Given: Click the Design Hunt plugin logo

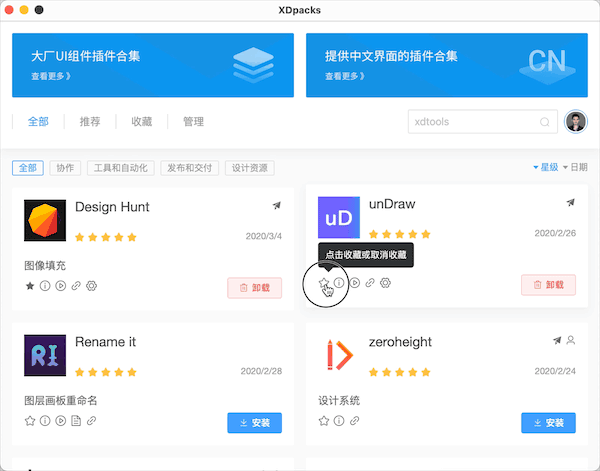Looking at the screenshot, I should (x=45, y=220).
